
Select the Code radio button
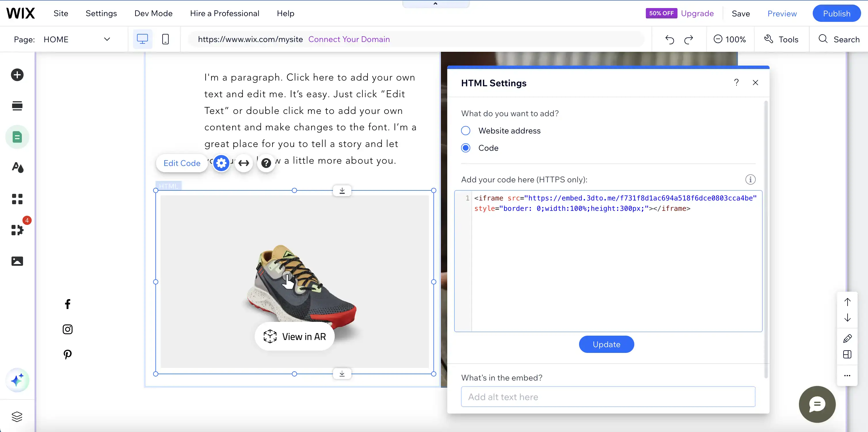click(x=466, y=148)
